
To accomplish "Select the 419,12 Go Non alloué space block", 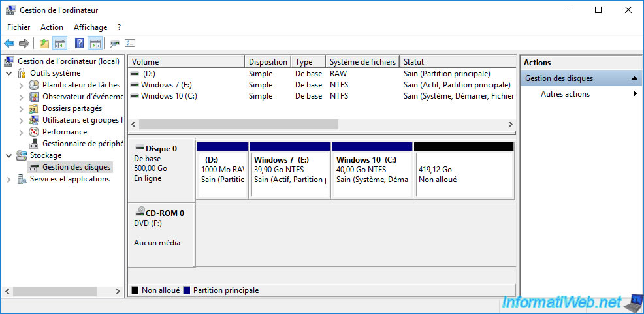I will click(x=464, y=170).
